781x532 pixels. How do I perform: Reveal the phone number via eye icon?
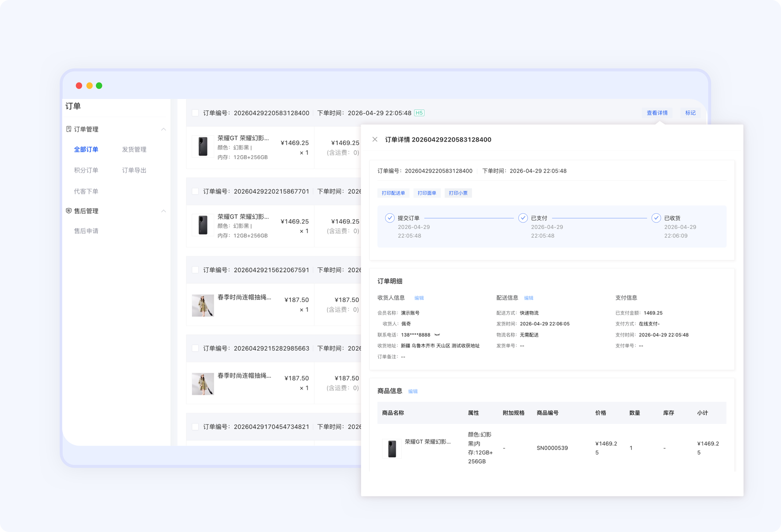[437, 335]
